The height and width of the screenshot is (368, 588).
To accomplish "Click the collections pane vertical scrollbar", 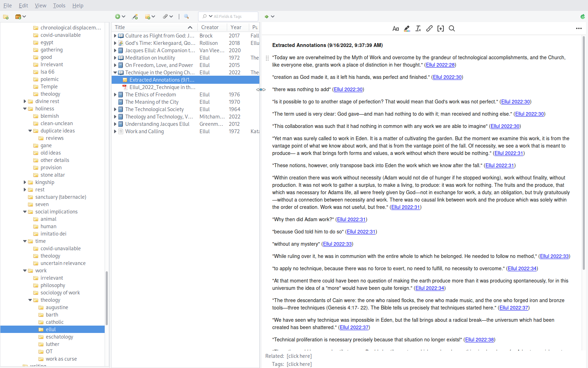I will click(106, 298).
